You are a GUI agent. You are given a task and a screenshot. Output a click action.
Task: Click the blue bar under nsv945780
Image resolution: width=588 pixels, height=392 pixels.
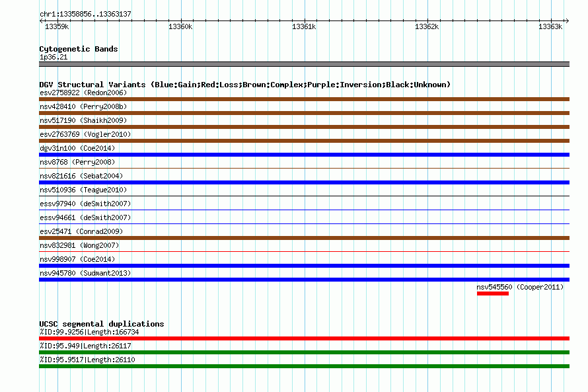pos(304,280)
